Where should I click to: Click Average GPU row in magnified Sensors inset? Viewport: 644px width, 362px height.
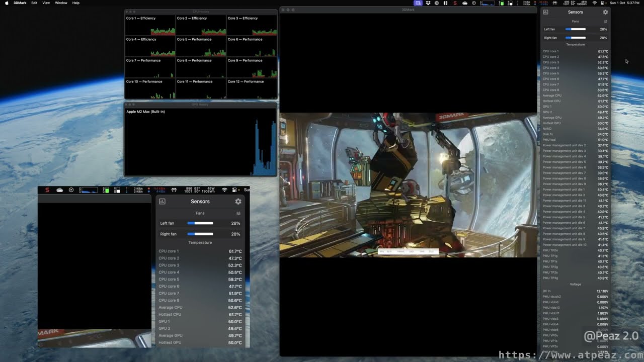(200, 335)
